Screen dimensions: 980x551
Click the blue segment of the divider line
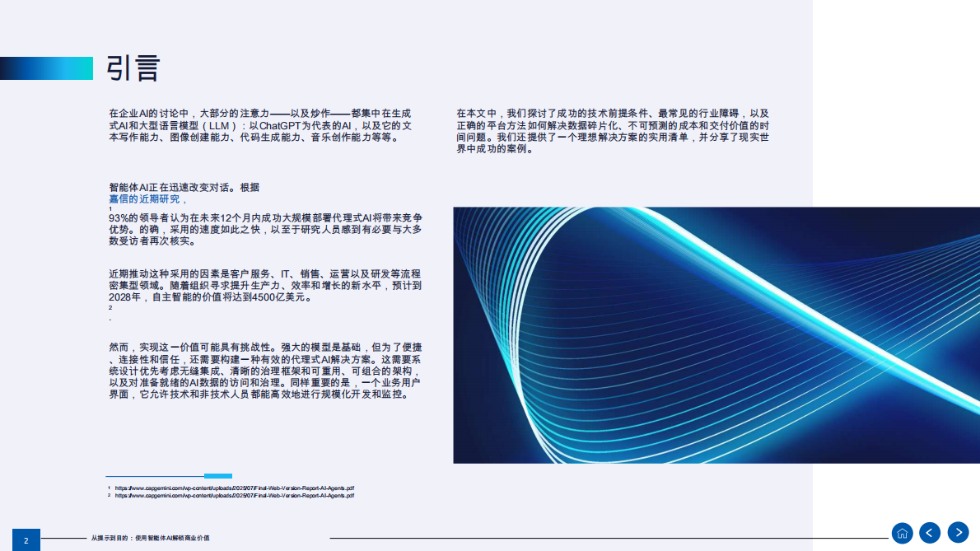point(220,475)
